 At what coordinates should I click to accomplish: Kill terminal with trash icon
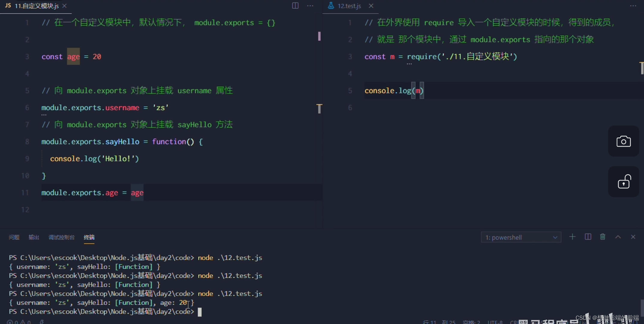click(603, 237)
